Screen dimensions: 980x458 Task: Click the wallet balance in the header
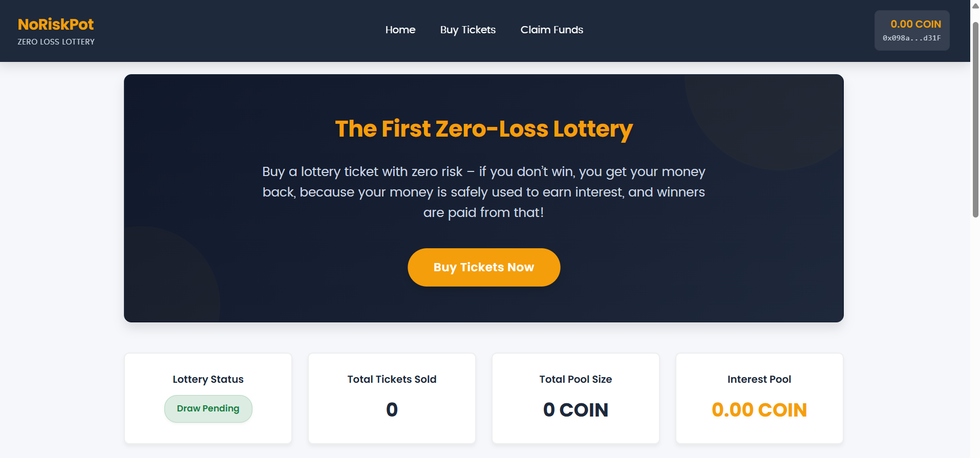coord(915,24)
